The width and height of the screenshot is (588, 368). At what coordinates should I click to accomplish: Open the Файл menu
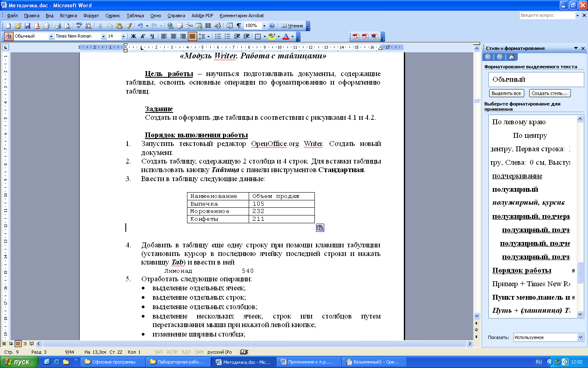[12, 16]
